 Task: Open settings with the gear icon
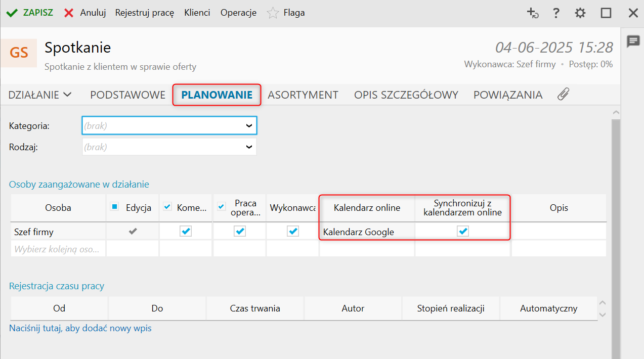[x=580, y=13]
